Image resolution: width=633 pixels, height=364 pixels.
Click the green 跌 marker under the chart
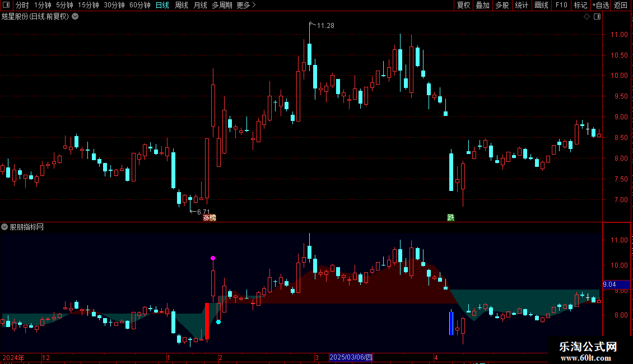[451, 217]
